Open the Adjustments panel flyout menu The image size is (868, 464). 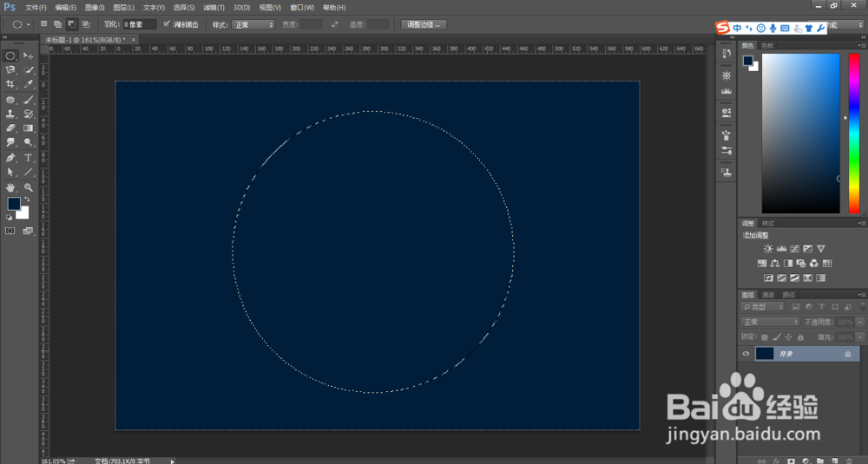[x=861, y=224]
